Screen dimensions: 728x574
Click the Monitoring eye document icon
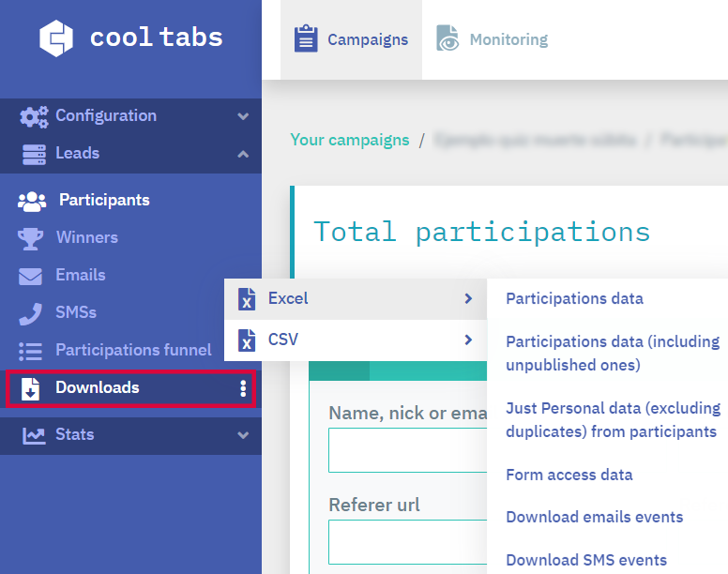447,39
